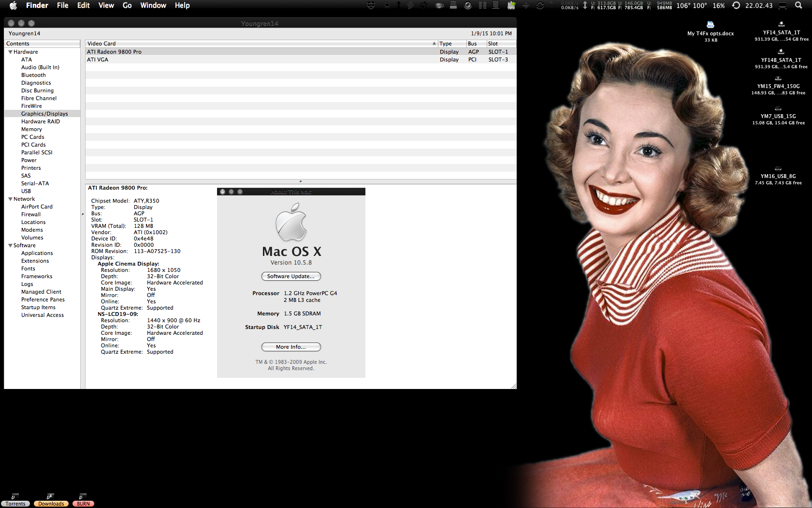Open the Apple menu
The width and height of the screenshot is (812, 508).
click(14, 5)
